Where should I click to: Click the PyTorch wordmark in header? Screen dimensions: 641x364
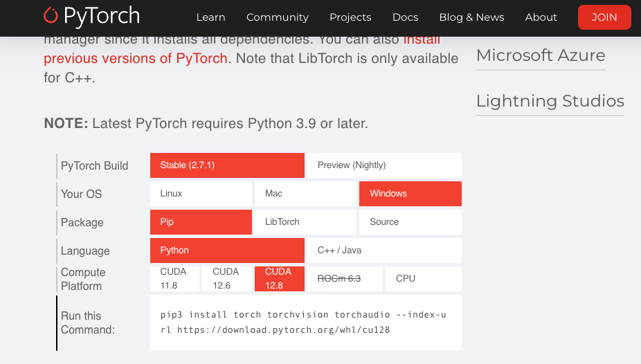pos(102,17)
